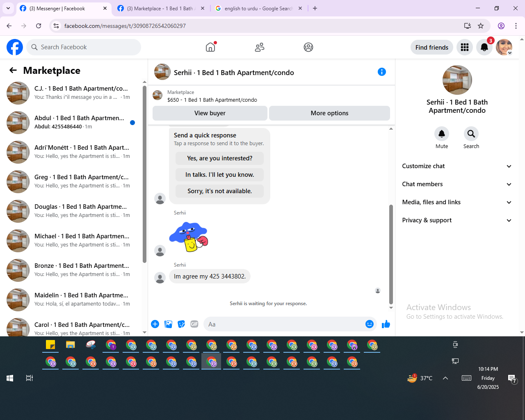Open the Maidelin conversation
525x420 pixels.
tap(72, 300)
